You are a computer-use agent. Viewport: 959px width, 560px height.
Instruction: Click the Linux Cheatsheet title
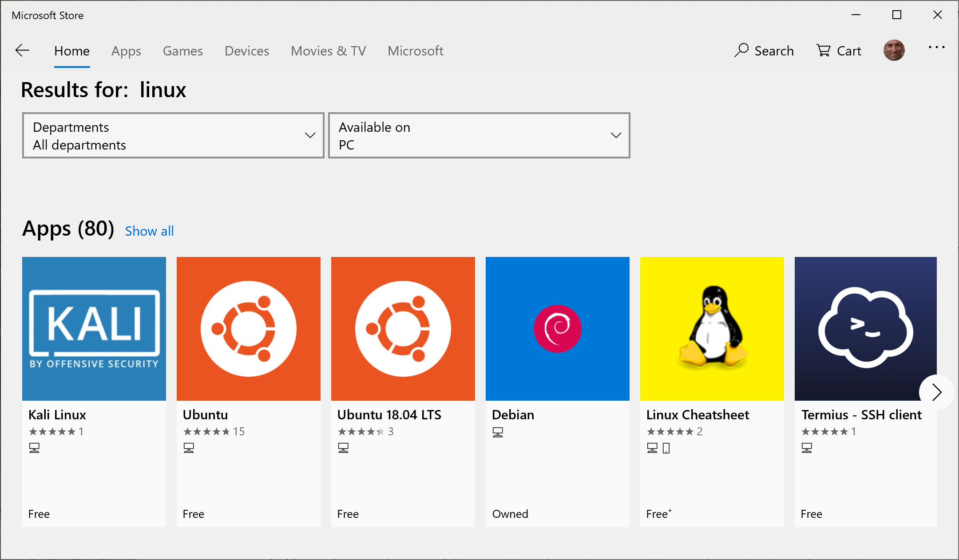pyautogui.click(x=697, y=415)
